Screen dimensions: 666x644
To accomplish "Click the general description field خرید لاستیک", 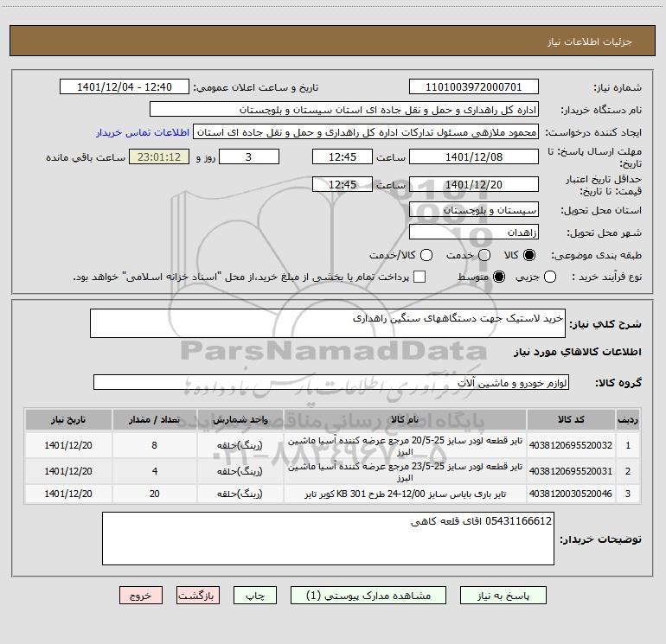I will point(328,323).
